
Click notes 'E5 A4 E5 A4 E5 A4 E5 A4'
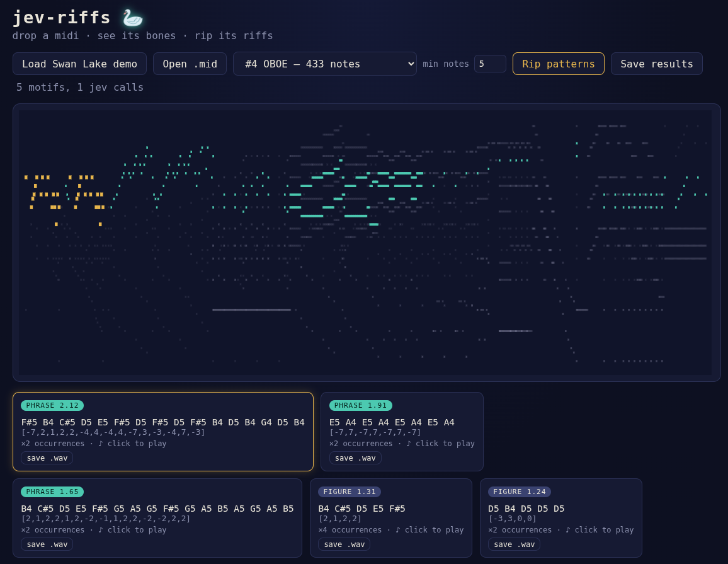coord(392,422)
